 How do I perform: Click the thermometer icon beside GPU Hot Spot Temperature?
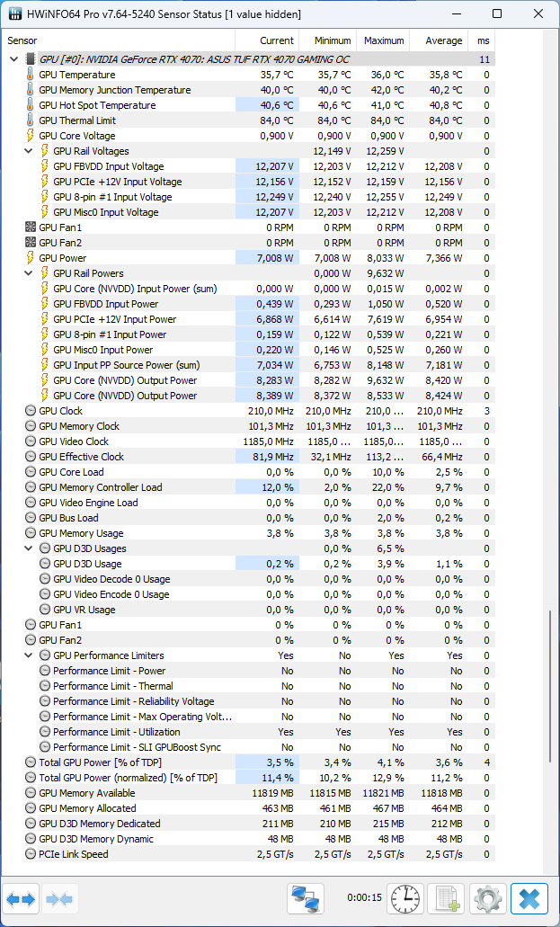pyautogui.click(x=31, y=105)
